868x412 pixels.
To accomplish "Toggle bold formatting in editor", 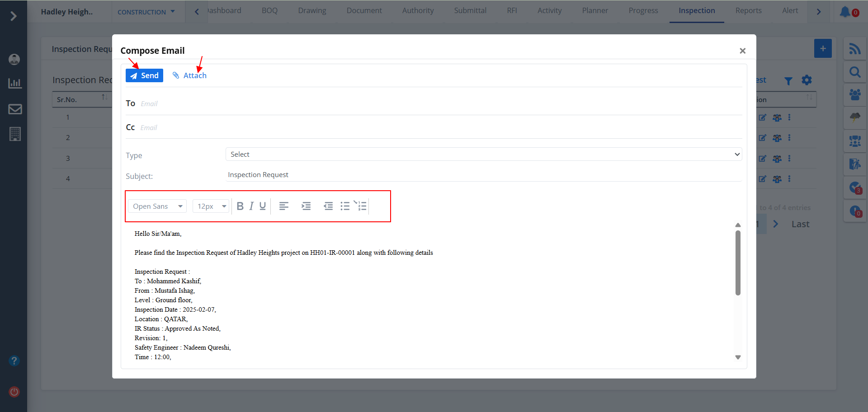I will point(240,206).
